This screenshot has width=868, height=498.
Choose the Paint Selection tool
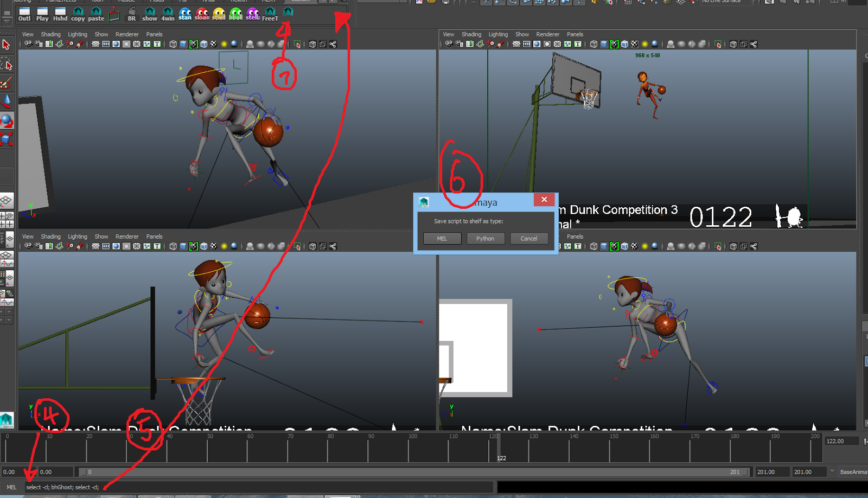tap(7, 83)
